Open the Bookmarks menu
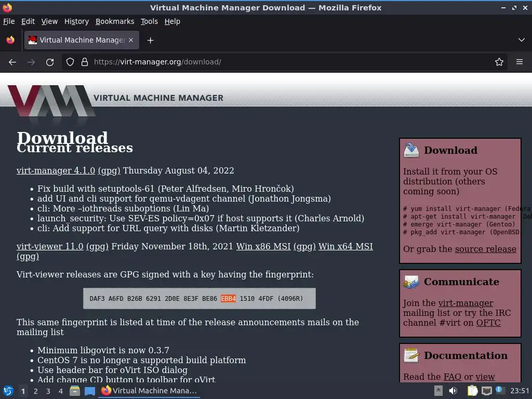This screenshot has width=532, height=399. tap(115, 21)
